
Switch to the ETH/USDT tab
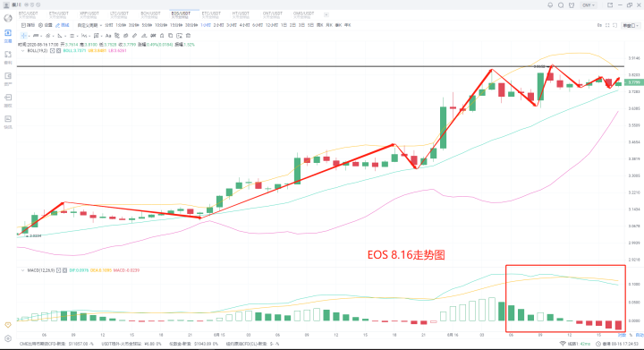click(59, 15)
